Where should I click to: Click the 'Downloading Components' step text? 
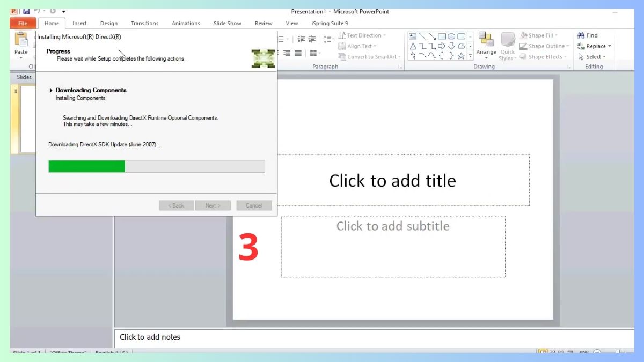coord(91,90)
